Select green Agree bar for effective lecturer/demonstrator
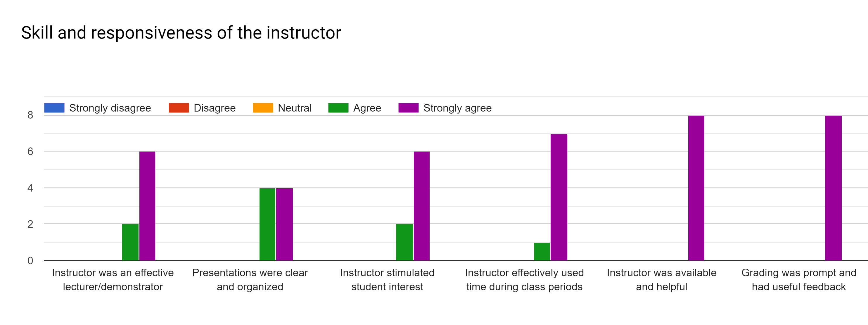Screen dimensions: 868x325 click(130, 242)
